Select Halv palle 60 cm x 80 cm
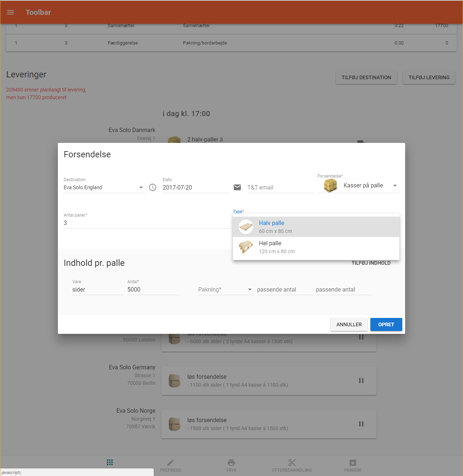 pyautogui.click(x=316, y=227)
